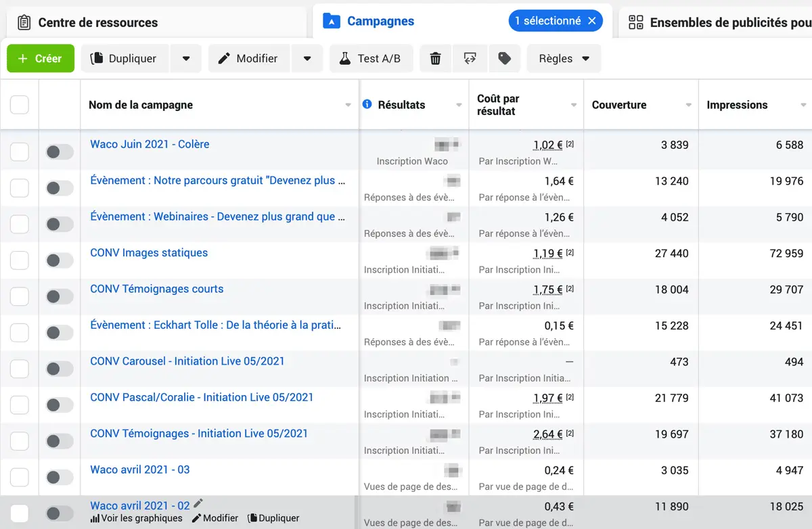The height and width of the screenshot is (529, 812).
Task: Click the tag label icon in toolbar
Action: 504,59
